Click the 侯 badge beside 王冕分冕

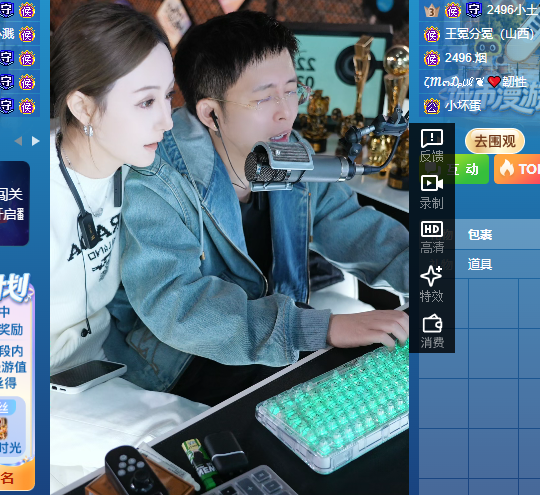pos(432,34)
